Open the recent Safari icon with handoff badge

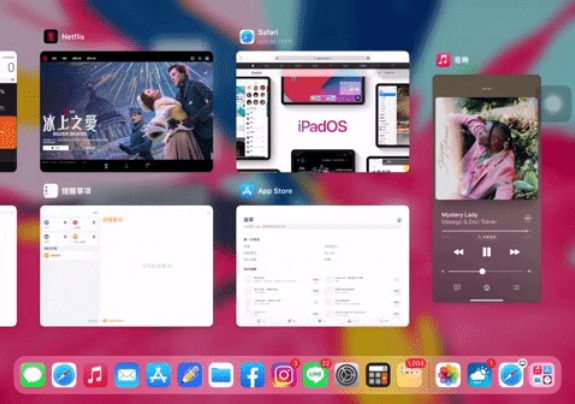[511, 375]
